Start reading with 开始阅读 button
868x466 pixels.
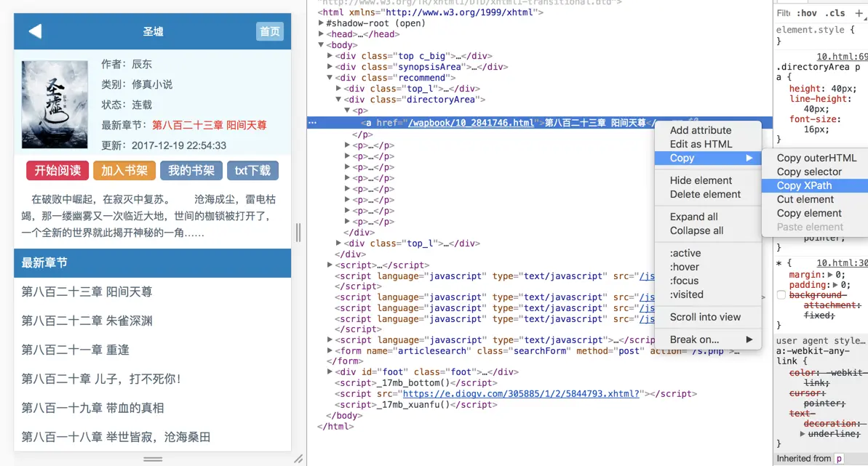[57, 170]
